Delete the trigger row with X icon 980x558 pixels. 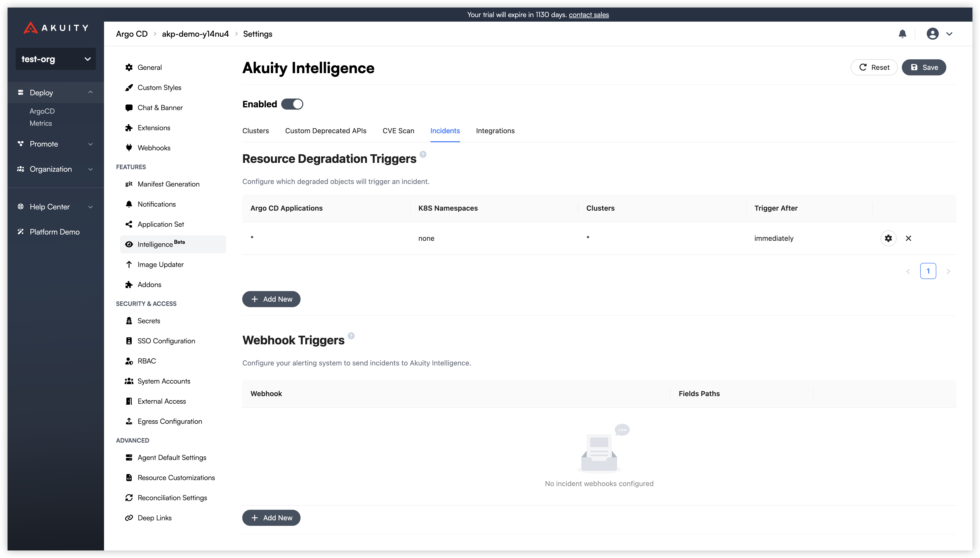(x=908, y=238)
